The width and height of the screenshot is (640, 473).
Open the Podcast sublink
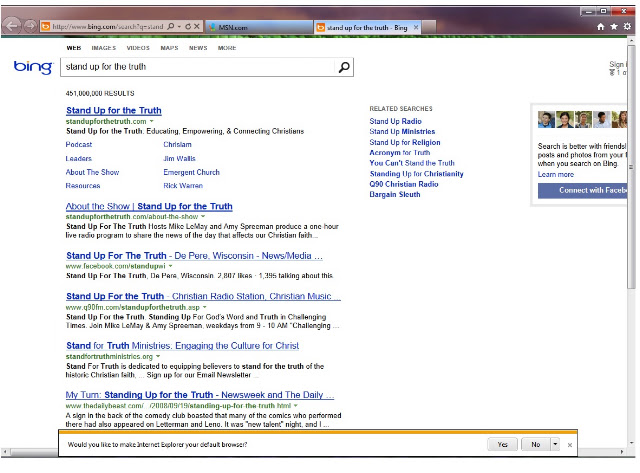click(x=79, y=144)
